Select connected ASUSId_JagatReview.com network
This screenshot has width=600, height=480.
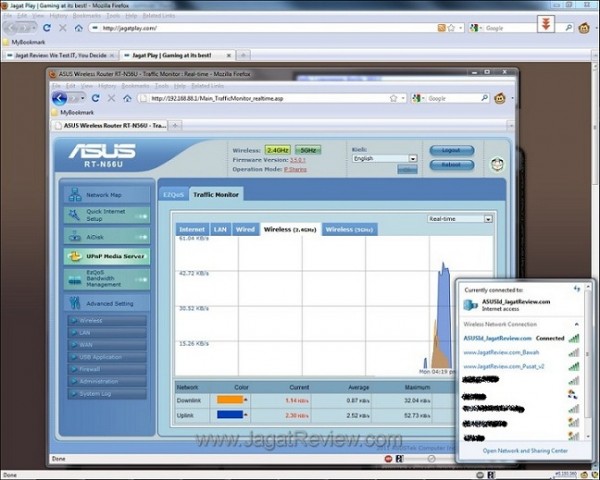521,338
